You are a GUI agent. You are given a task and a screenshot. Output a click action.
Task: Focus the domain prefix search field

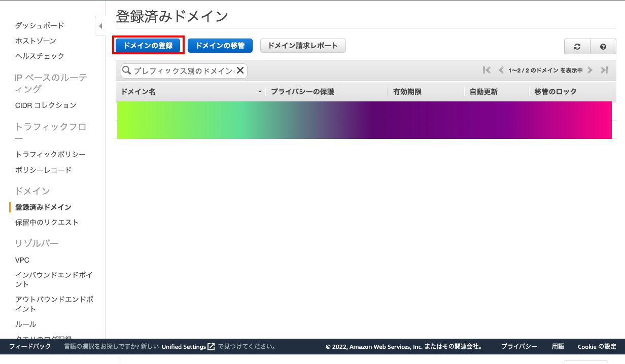click(x=183, y=71)
